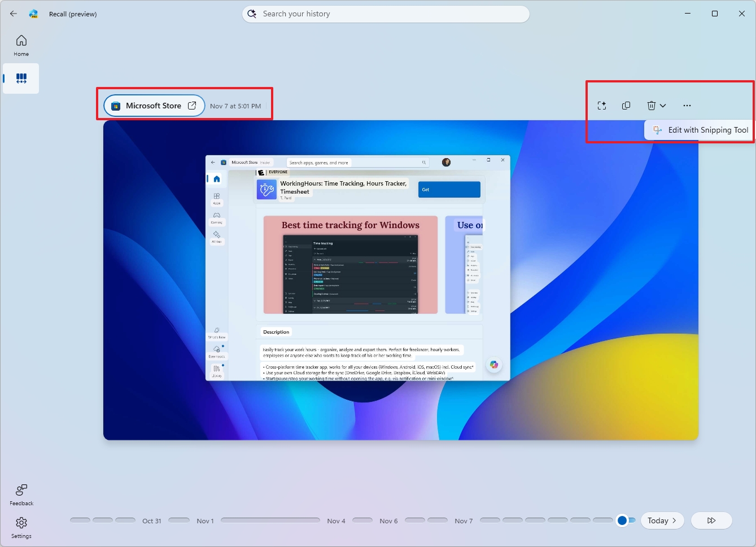This screenshot has width=756, height=547.
Task: Go to Recall Home
Action: click(x=21, y=45)
